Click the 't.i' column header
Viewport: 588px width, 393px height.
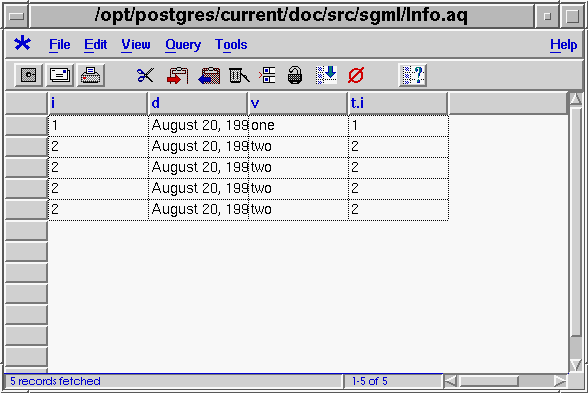(x=398, y=103)
